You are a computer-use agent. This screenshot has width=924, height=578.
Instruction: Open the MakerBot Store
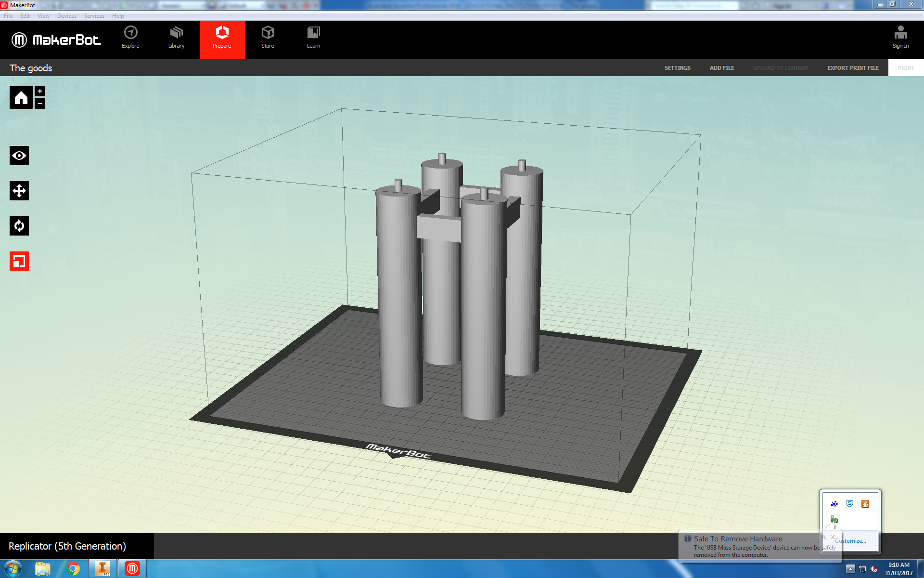point(268,38)
